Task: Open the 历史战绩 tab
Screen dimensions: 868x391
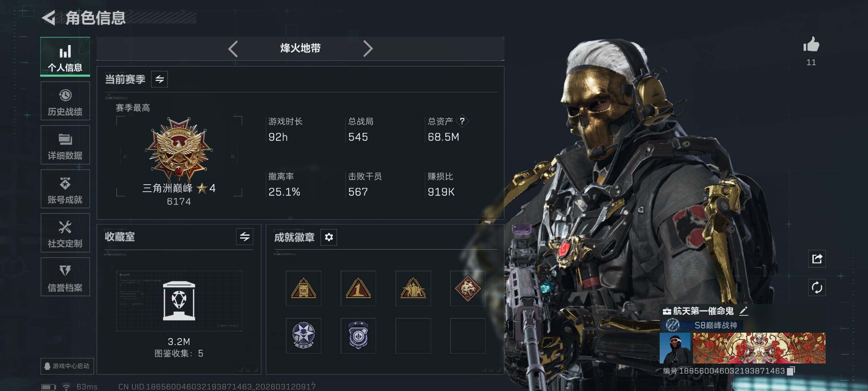Action: pos(65,101)
